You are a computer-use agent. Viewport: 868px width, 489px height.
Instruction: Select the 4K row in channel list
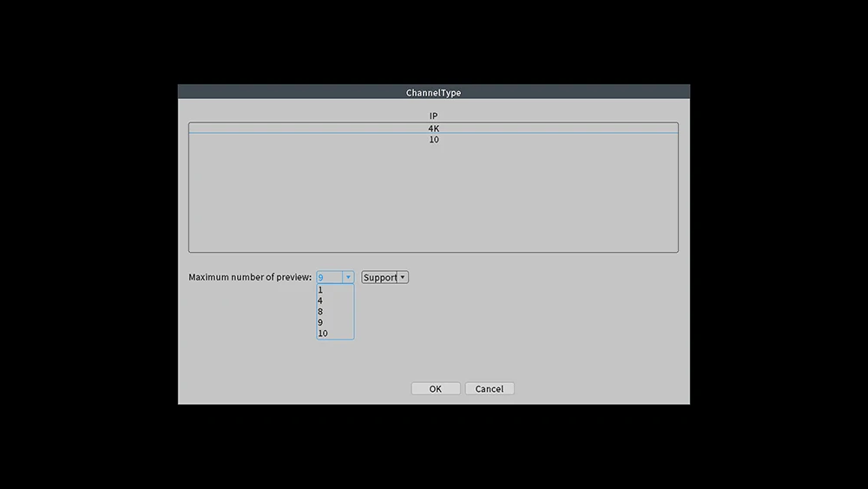(x=433, y=129)
